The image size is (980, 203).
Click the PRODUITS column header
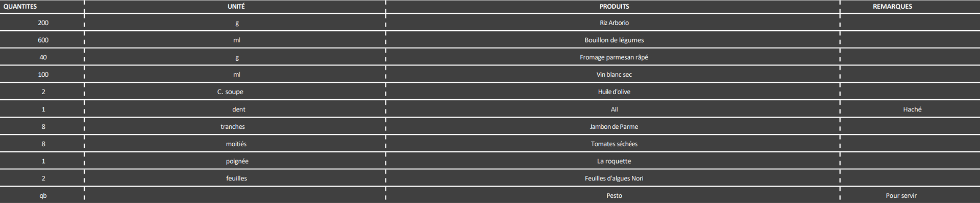pyautogui.click(x=614, y=7)
